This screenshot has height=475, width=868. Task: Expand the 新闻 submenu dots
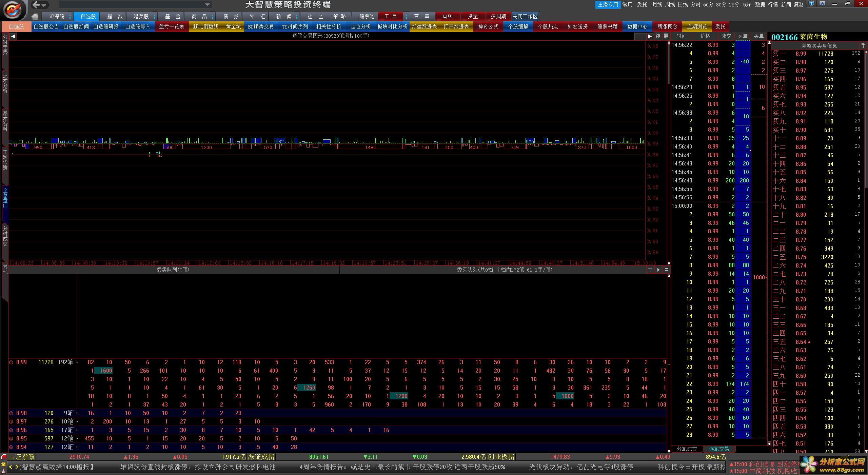(297, 17)
